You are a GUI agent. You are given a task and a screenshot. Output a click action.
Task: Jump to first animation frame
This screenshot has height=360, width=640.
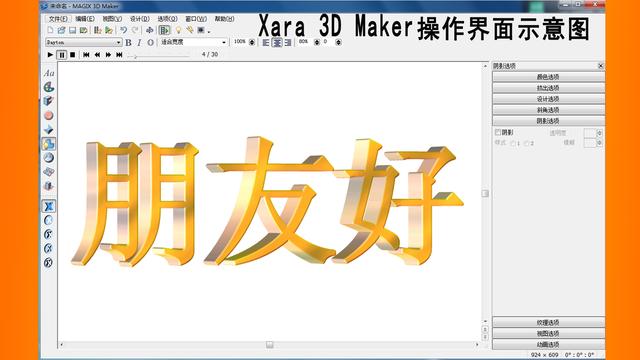point(86,54)
